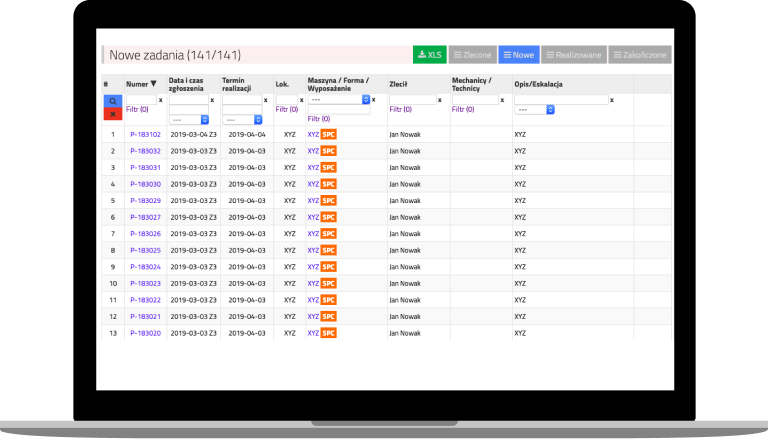The image size is (768, 439).
Task: Clear the Lok. filter with x
Action: tap(301, 100)
